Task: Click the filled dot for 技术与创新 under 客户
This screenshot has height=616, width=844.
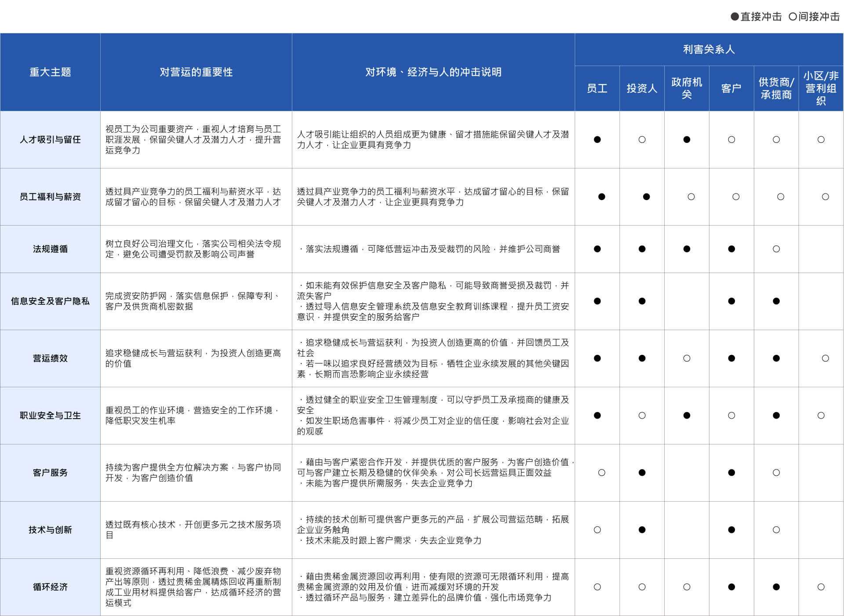Action: tap(731, 530)
